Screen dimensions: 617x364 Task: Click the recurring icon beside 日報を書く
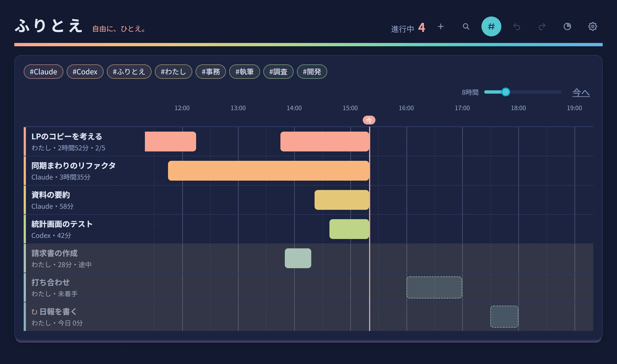pyautogui.click(x=34, y=312)
